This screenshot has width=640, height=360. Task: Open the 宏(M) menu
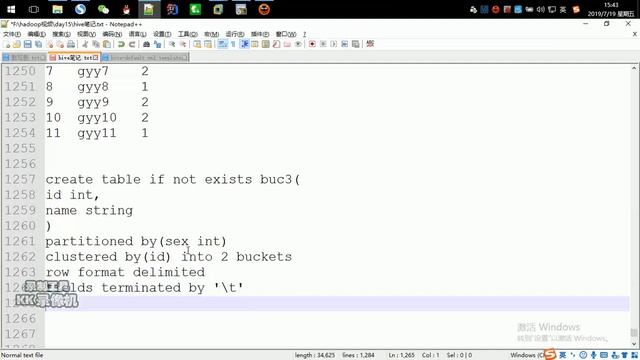tap(211, 34)
